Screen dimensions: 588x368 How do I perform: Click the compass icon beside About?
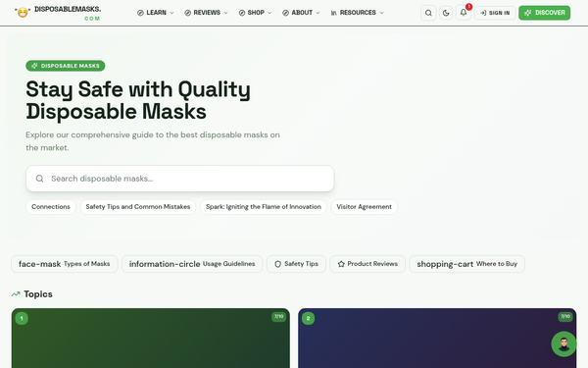[285, 13]
